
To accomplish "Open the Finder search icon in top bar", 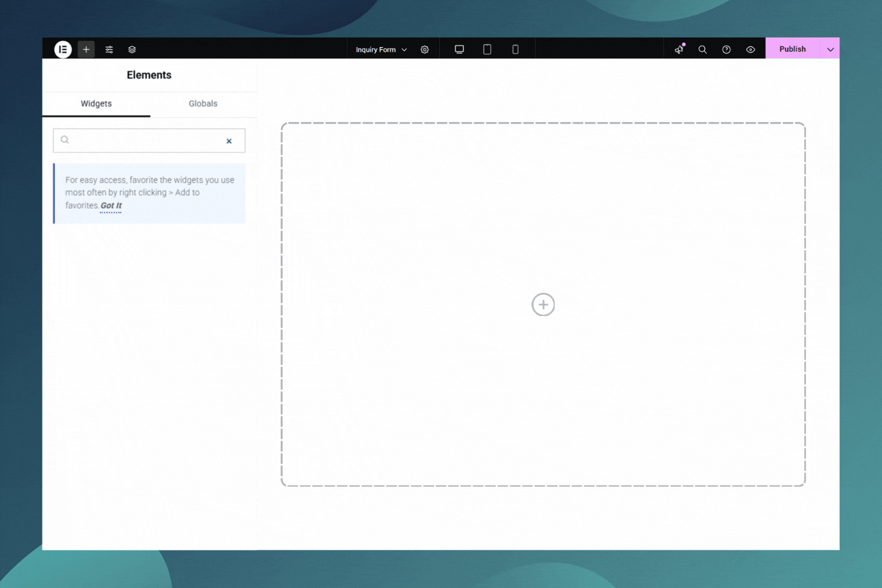I will coord(702,49).
